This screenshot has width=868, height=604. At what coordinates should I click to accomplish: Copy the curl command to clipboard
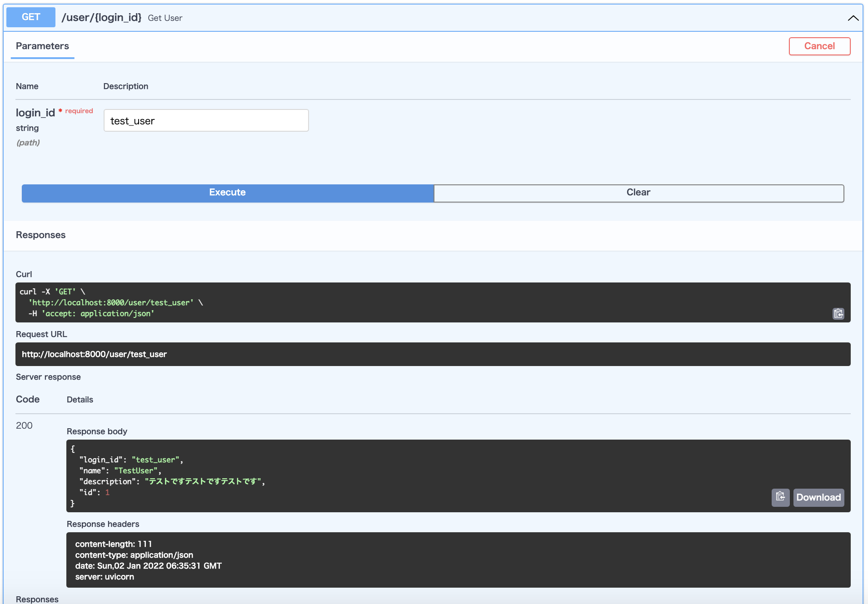838,313
